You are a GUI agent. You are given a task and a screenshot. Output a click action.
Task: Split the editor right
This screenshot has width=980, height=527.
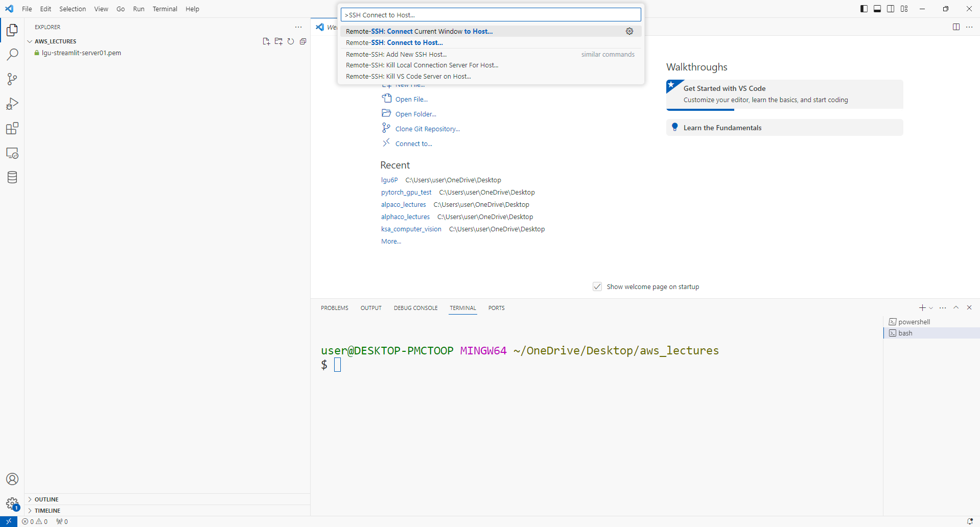point(956,27)
